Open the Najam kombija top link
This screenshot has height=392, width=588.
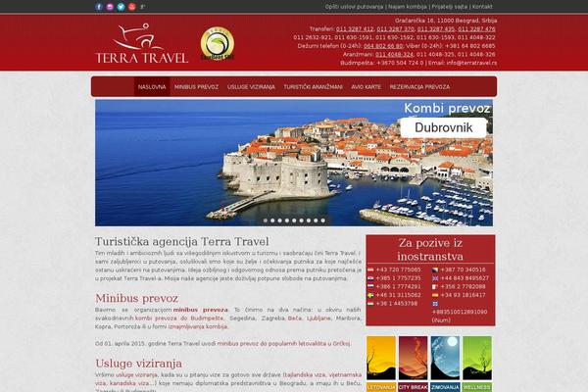[408, 7]
